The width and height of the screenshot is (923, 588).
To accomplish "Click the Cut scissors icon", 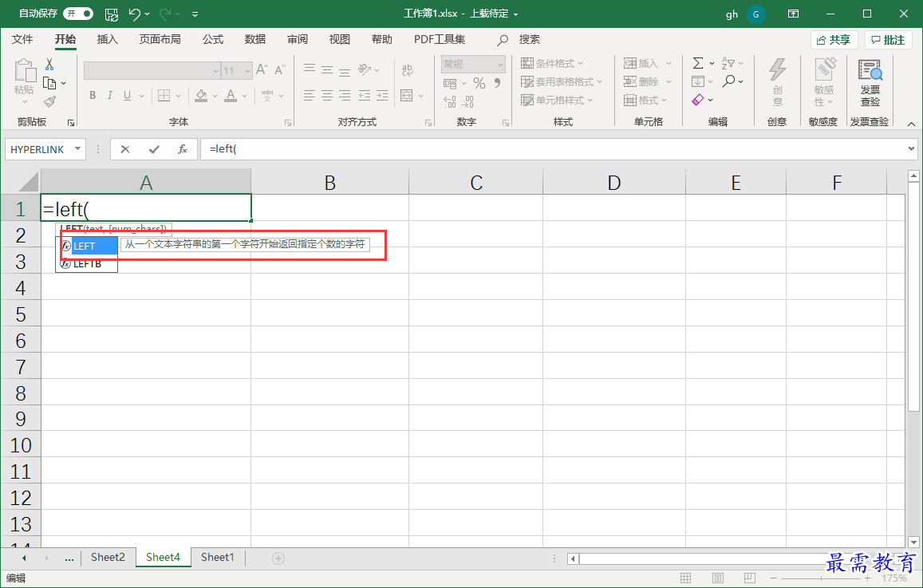I will coord(49,64).
